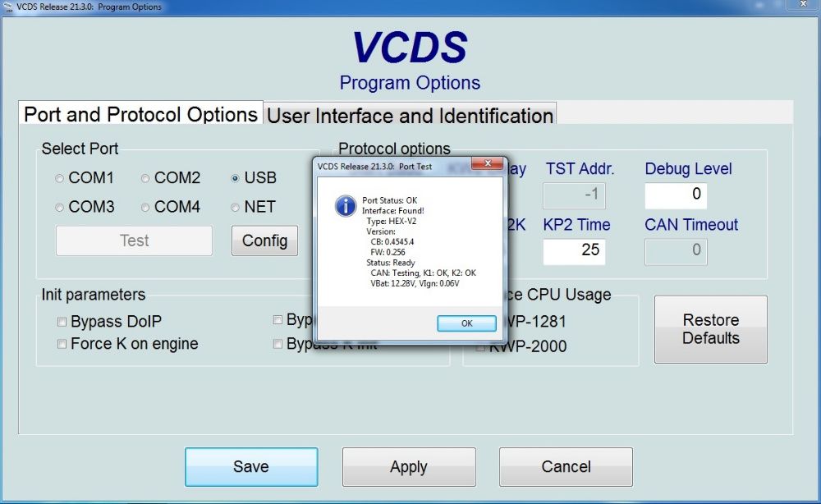Image resolution: width=821 pixels, height=504 pixels.
Task: Select the COM3 port radio button
Action: (x=59, y=207)
